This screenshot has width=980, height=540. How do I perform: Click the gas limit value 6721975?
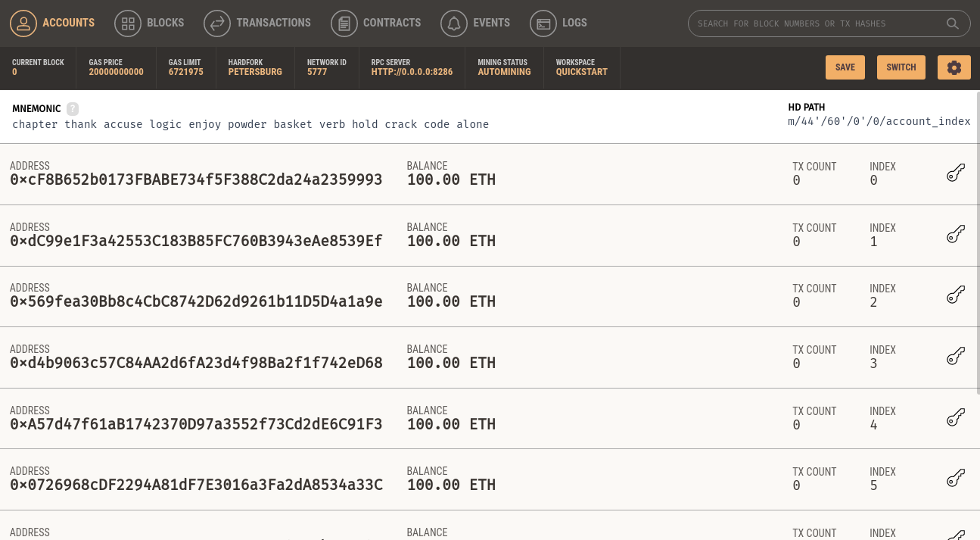185,72
